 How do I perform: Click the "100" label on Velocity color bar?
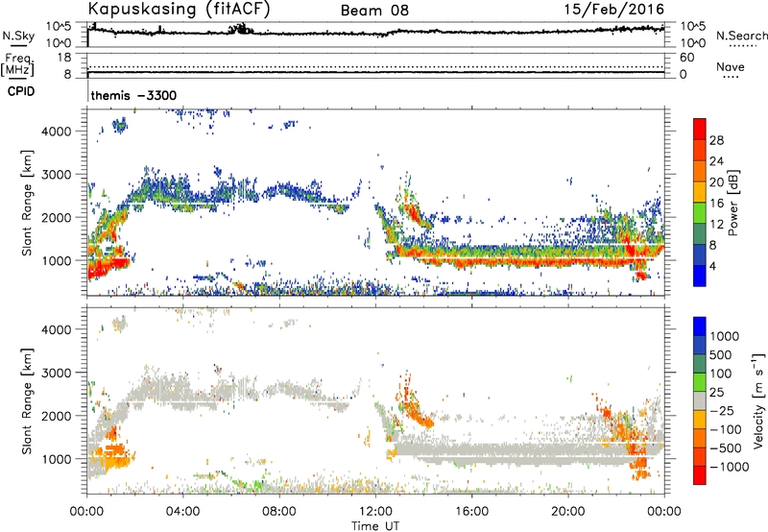pyautogui.click(x=721, y=374)
